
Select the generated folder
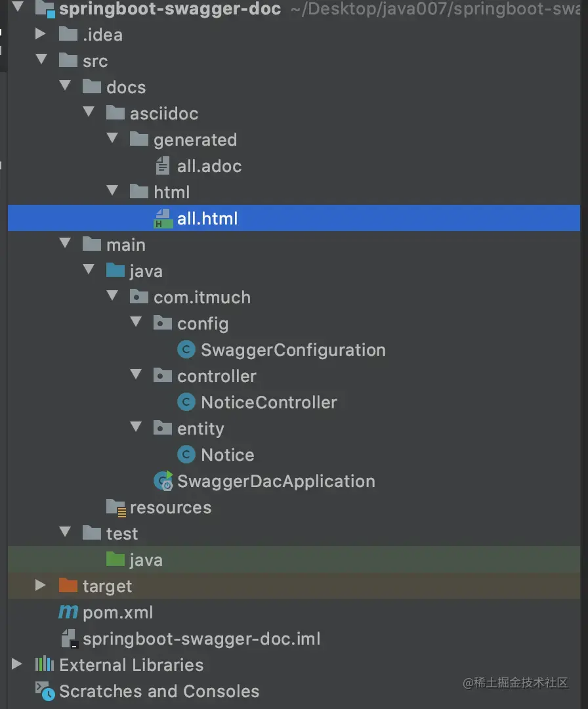click(x=194, y=140)
